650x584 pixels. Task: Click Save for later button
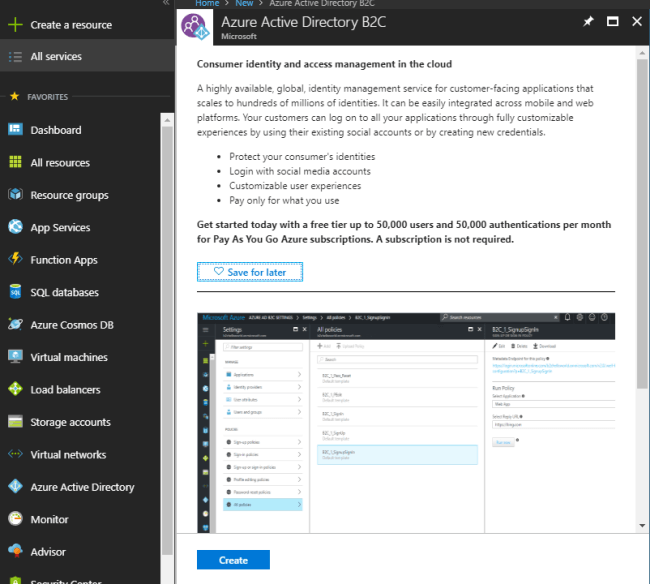[x=250, y=272]
